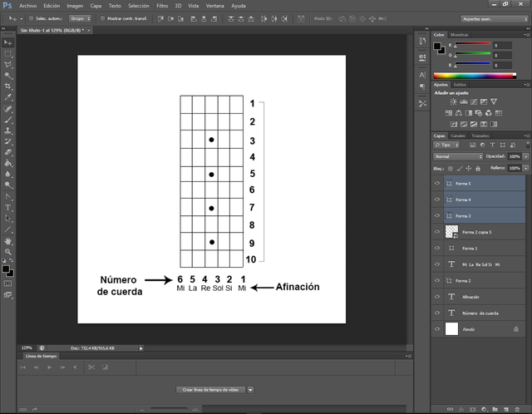
Task: Select the Brush tool
Action: [7, 120]
